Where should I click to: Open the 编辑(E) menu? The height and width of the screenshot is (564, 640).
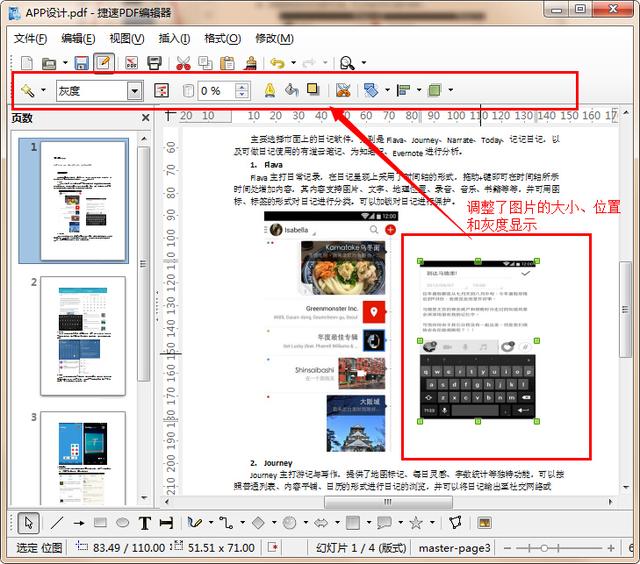pos(78,39)
